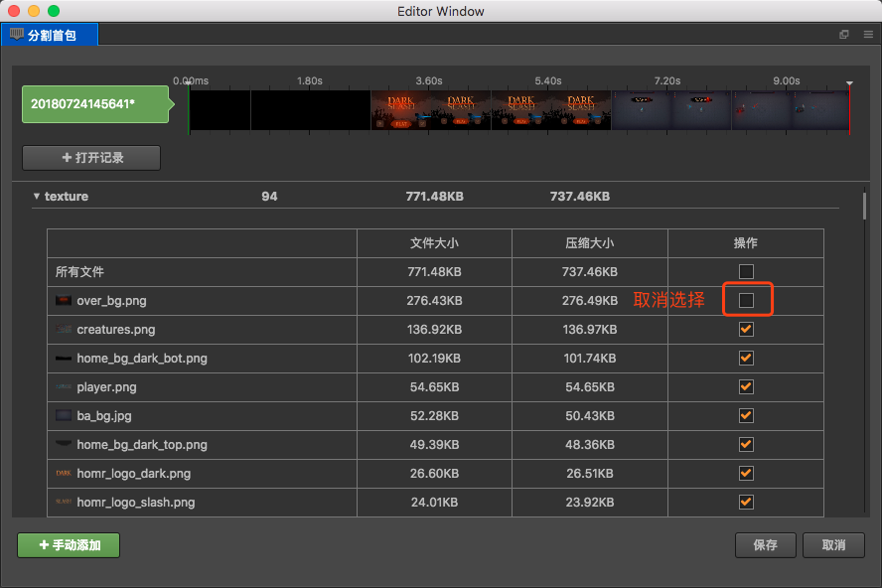This screenshot has height=588, width=882.
Task: Uncheck the homr_logo_dark.png checkbox
Action: 746,473
